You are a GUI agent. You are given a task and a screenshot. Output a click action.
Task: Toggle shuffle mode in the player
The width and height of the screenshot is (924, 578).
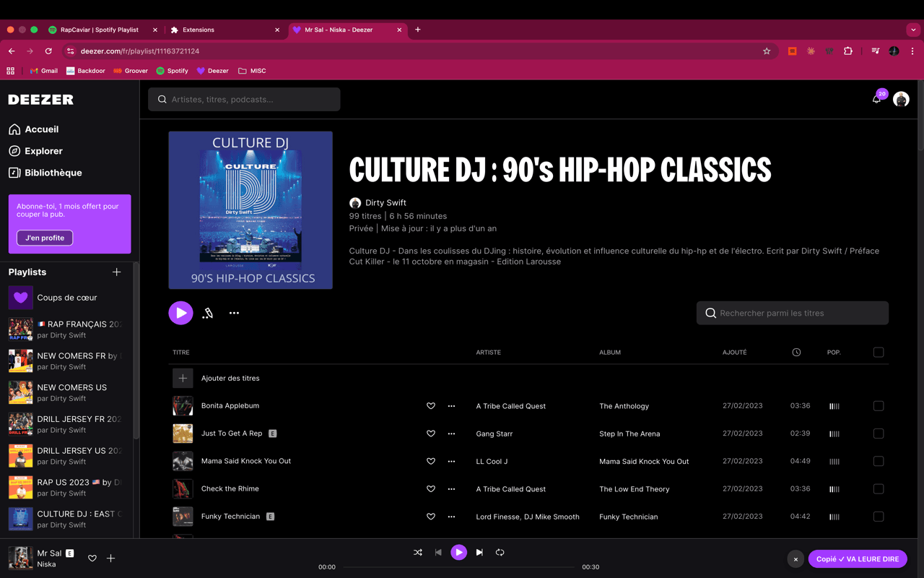(418, 553)
